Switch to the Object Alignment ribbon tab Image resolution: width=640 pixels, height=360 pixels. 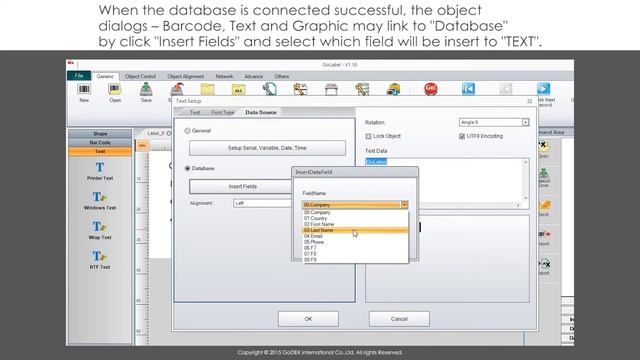pyautogui.click(x=185, y=76)
